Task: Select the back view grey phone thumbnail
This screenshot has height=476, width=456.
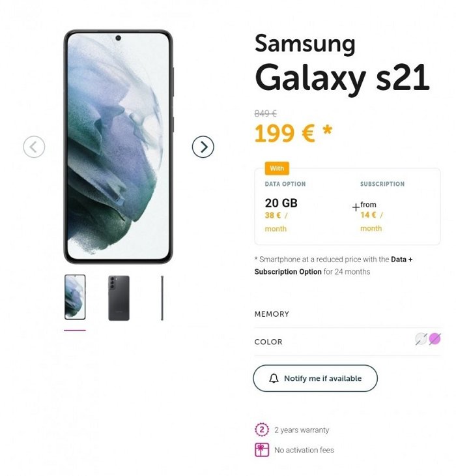Action: click(x=119, y=298)
